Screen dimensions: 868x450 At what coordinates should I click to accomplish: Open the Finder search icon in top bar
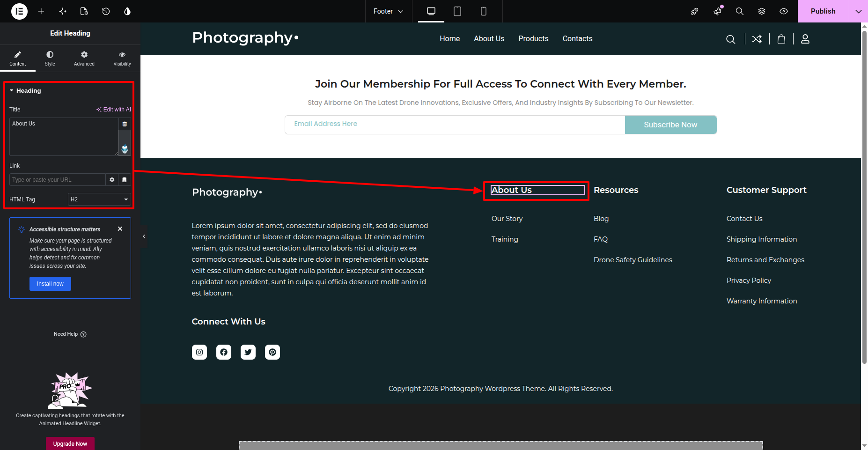[x=740, y=11]
